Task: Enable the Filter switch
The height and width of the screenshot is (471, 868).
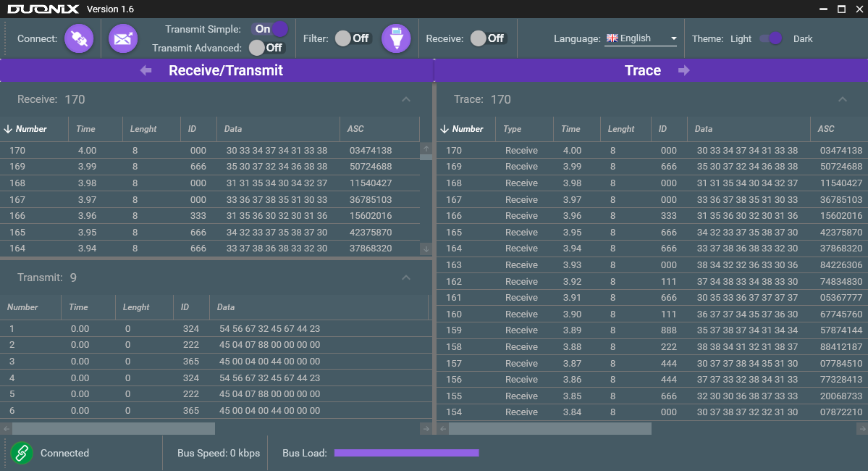Action: [x=353, y=38]
